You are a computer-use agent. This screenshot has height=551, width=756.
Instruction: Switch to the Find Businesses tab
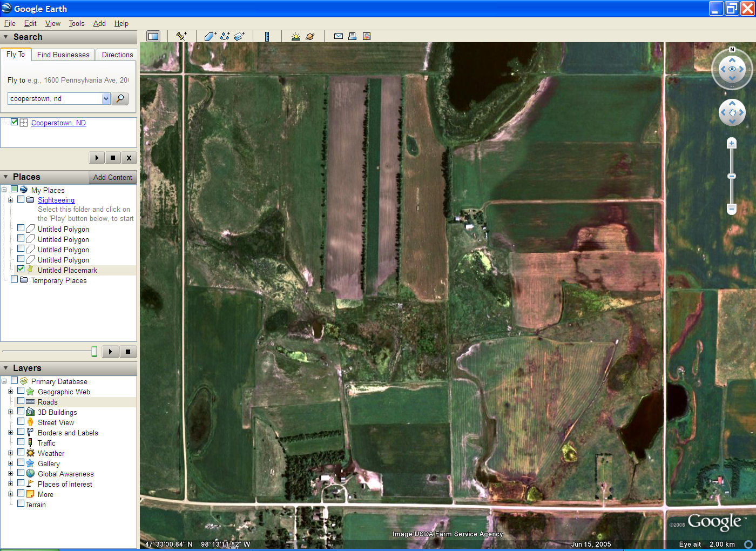tap(63, 55)
